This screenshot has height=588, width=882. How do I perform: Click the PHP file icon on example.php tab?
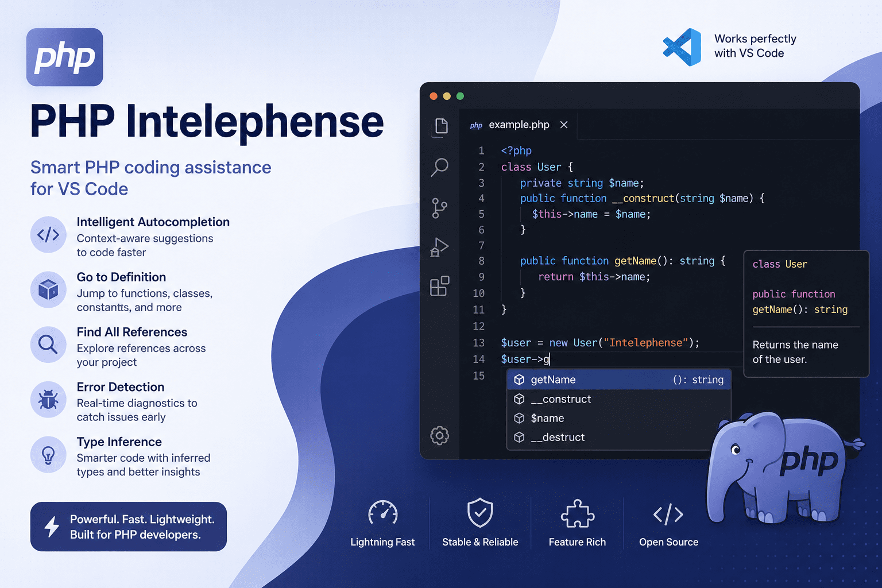pyautogui.click(x=476, y=125)
